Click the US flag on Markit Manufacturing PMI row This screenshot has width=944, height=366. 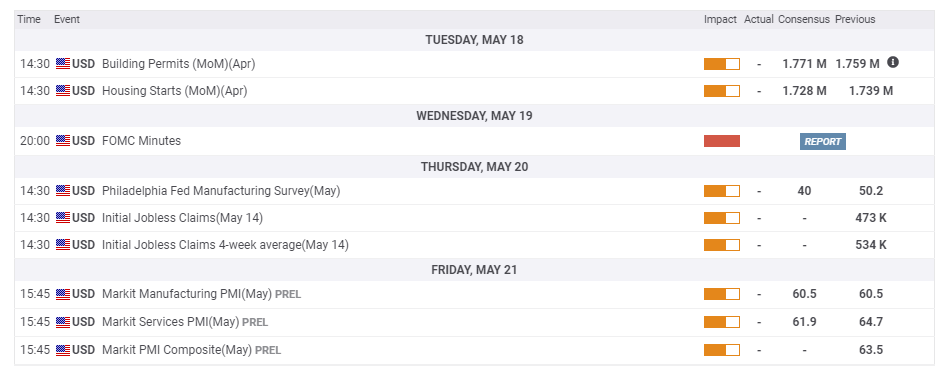click(63, 294)
